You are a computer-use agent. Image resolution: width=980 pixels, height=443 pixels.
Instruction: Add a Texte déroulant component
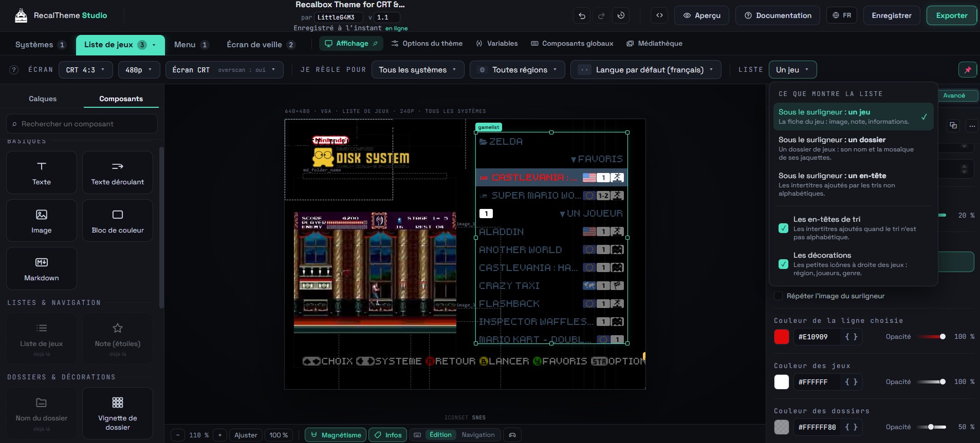click(x=118, y=172)
